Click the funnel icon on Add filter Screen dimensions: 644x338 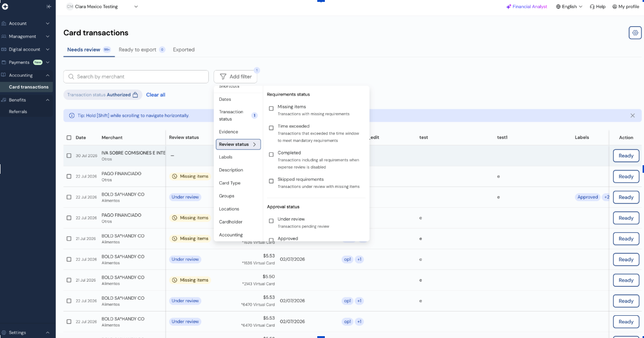click(223, 77)
